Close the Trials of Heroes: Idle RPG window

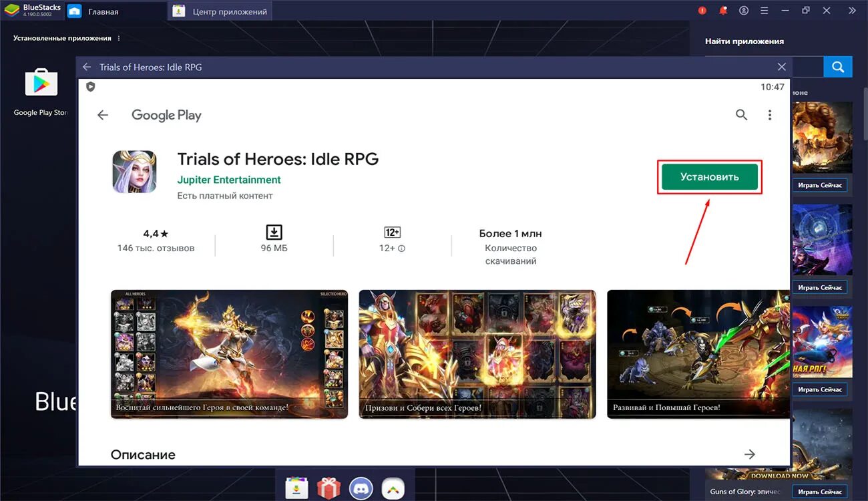click(x=782, y=67)
